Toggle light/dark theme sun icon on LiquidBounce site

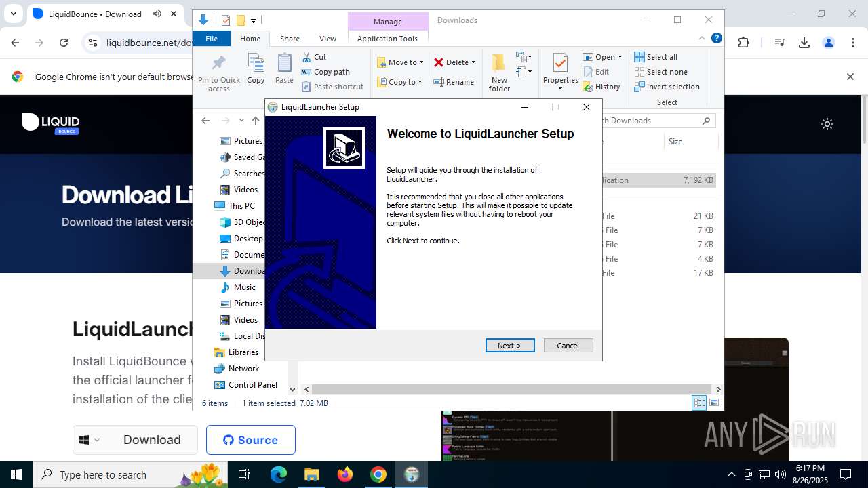[827, 124]
